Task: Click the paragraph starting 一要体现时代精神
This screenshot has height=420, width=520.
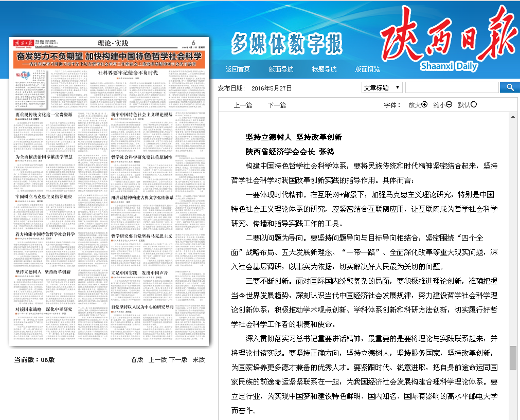Action: tap(364, 209)
